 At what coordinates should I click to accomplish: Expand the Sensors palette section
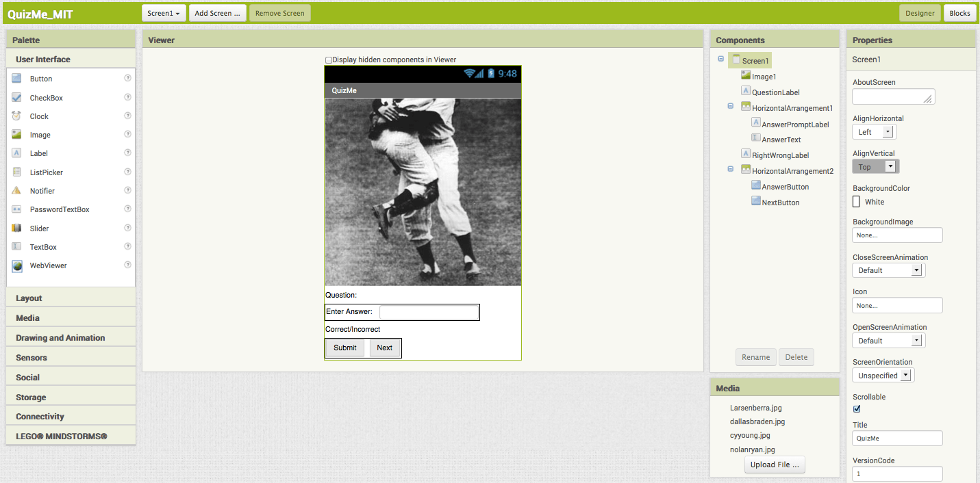(71, 358)
